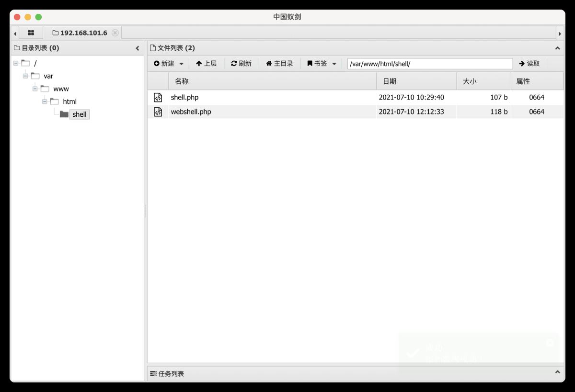Close the success notification popup
The width and height of the screenshot is (575, 392).
pos(550,343)
